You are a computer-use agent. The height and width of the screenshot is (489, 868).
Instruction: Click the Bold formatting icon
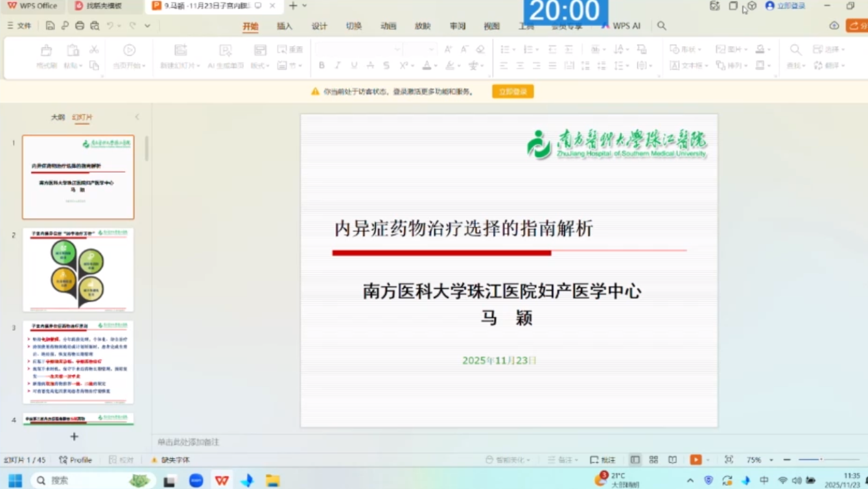pyautogui.click(x=322, y=66)
